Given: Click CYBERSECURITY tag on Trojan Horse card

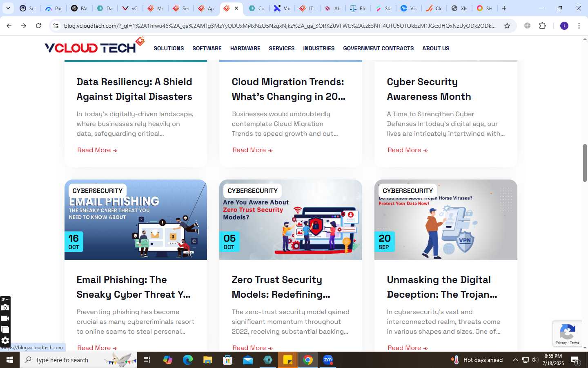Looking at the screenshot, I should [408, 191].
